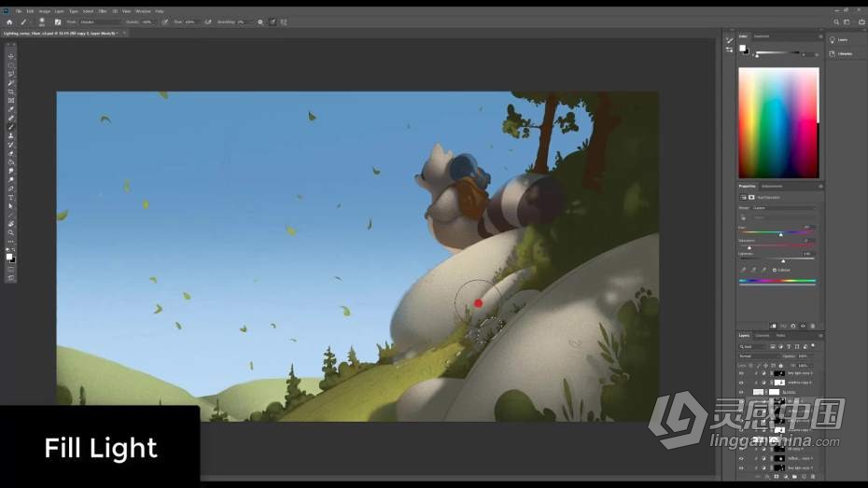Adjust the Lightness slider handle

tap(783, 261)
